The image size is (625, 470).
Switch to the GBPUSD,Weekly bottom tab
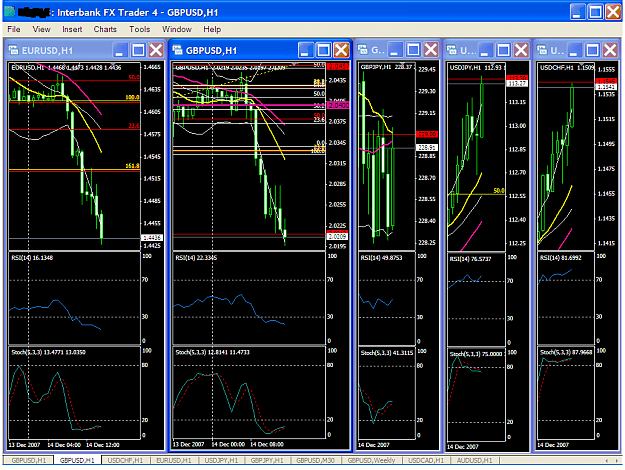click(371, 460)
